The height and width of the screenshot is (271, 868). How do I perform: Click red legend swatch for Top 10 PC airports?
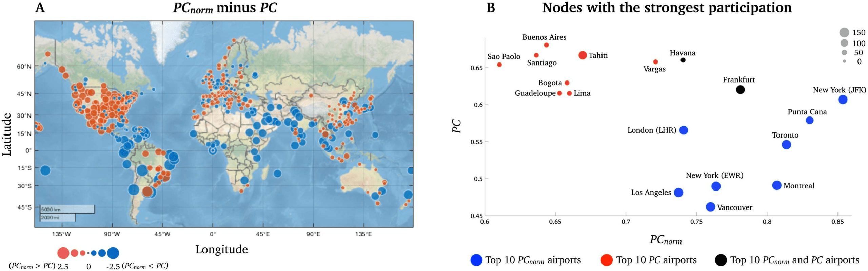point(606,260)
